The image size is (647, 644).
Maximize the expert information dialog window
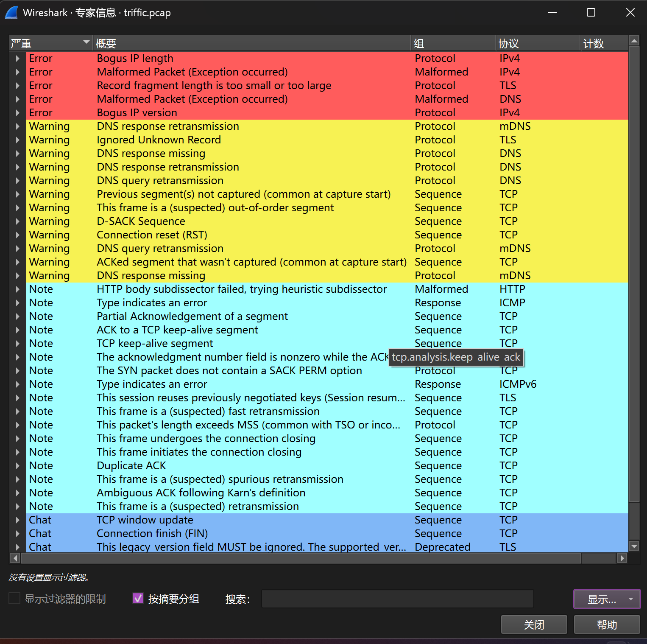point(591,12)
